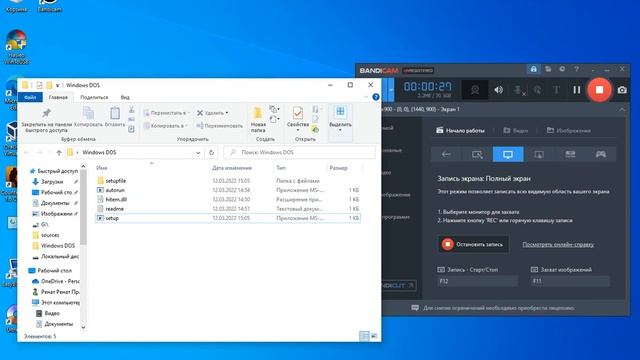Click the F11 image capture hotkey field
This screenshot has width=640, height=360.
pyautogui.click(x=570, y=281)
